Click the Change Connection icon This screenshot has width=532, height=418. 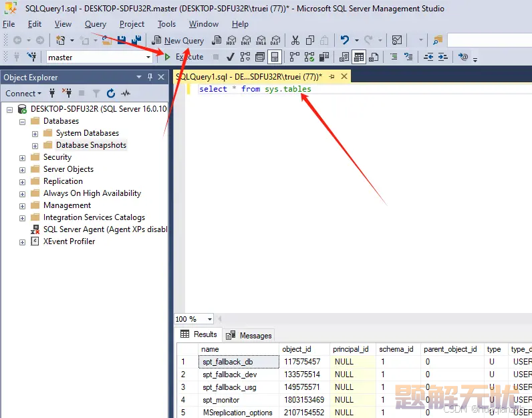pyautogui.click(x=32, y=57)
